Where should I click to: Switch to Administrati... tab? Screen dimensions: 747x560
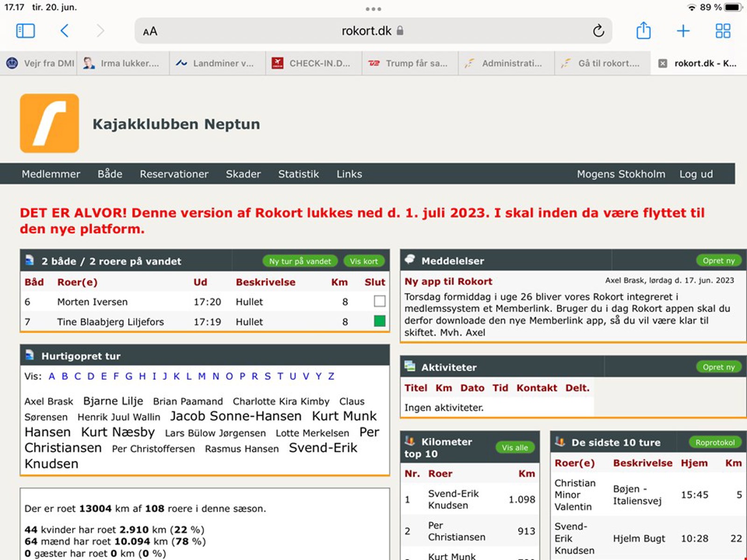coord(506,63)
